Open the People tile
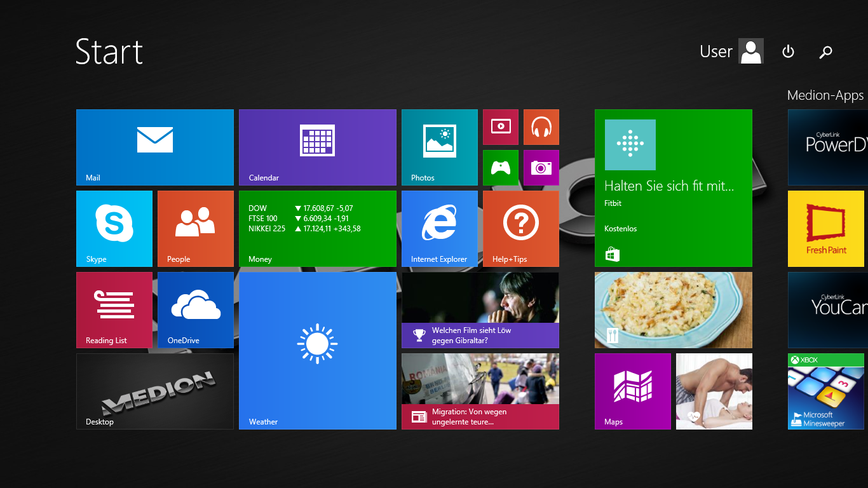This screenshot has width=868, height=488. (x=196, y=229)
